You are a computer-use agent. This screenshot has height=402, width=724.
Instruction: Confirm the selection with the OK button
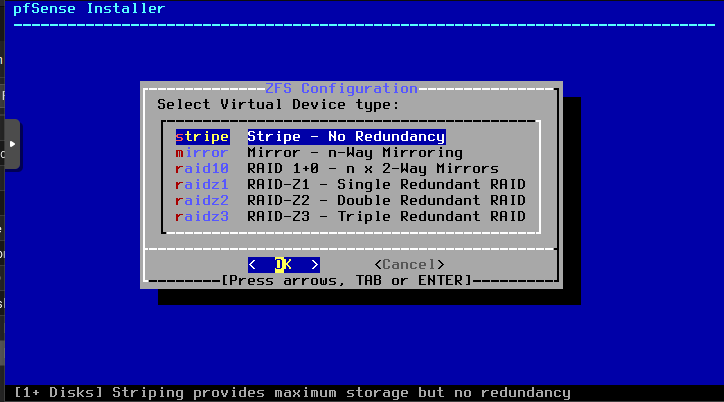click(284, 264)
